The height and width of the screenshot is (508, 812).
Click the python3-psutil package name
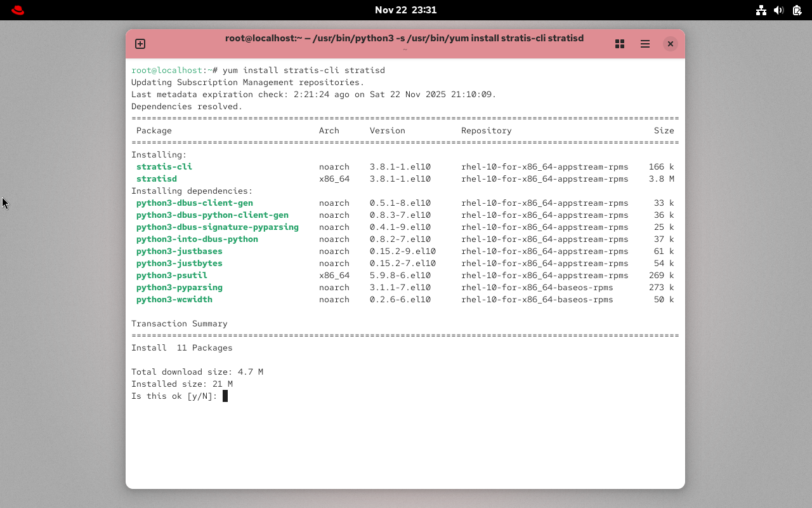(171, 275)
